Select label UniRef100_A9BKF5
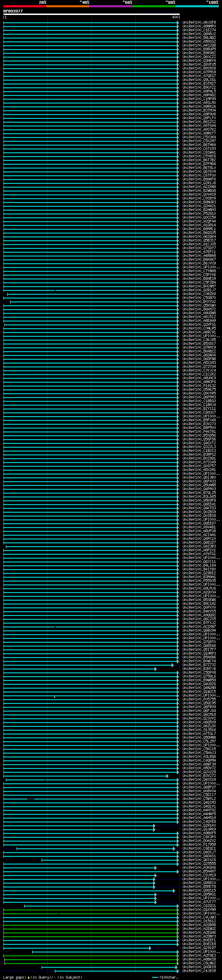Image resolution: width=222 pixels, height=980 pixels. pos(199,833)
